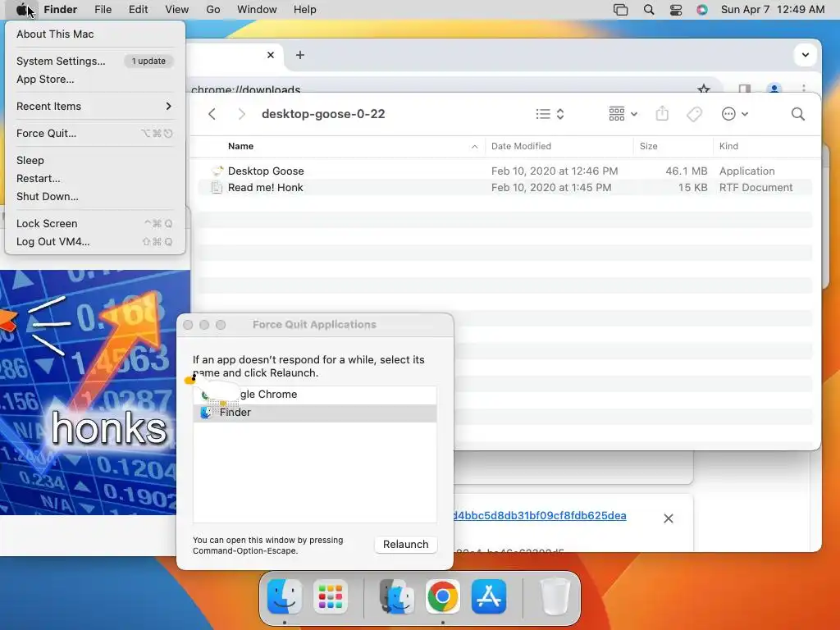Click the menu bar date and time
Screen dimensions: 840x630
point(773,10)
